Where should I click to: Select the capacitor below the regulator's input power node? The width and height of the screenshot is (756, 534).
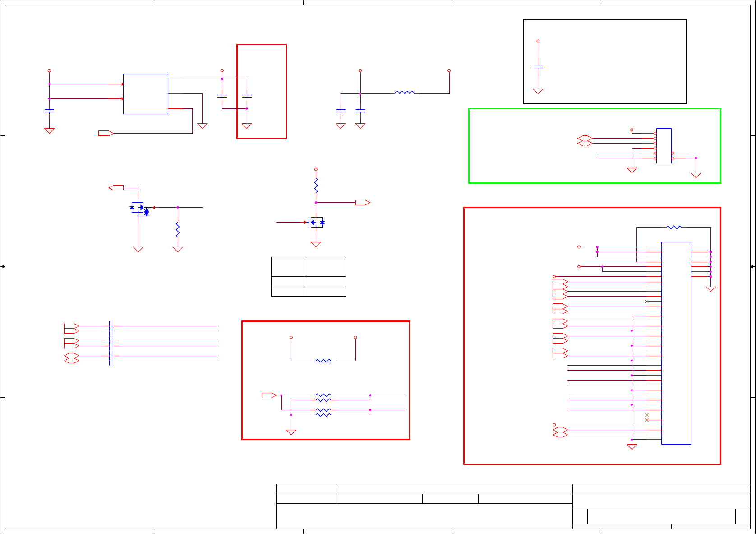coord(49,111)
